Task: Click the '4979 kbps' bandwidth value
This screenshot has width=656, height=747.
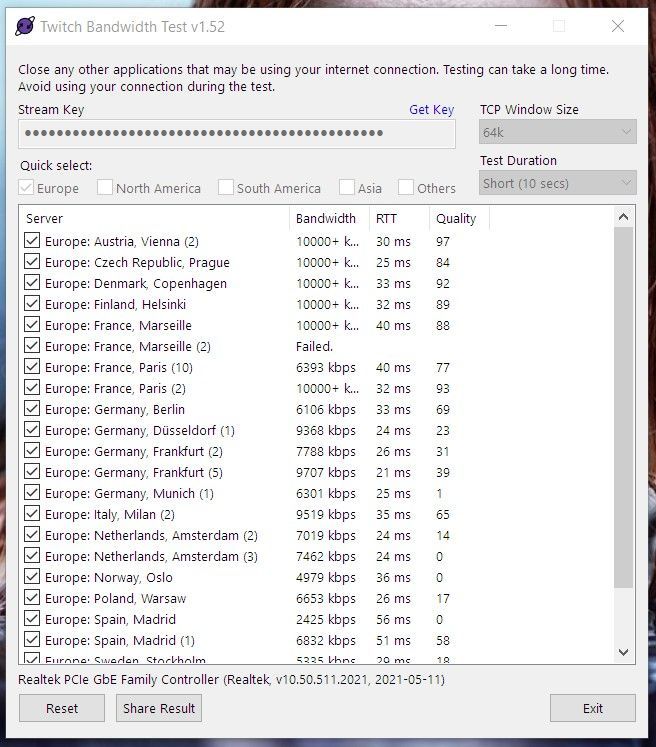Action: [x=326, y=577]
